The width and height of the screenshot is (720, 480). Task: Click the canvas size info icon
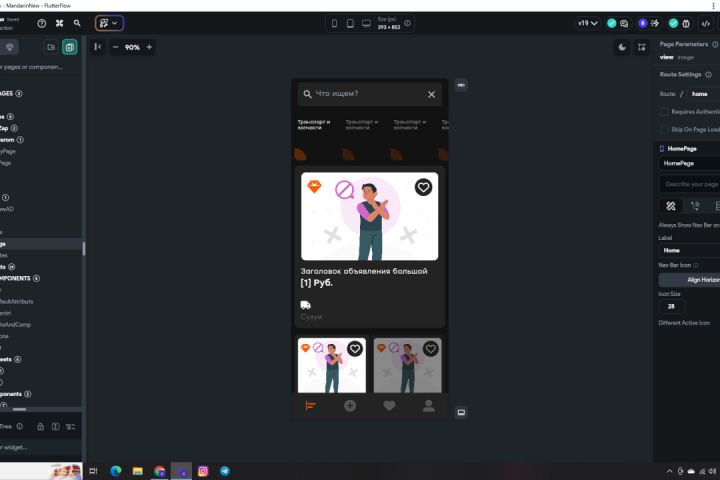407,23
